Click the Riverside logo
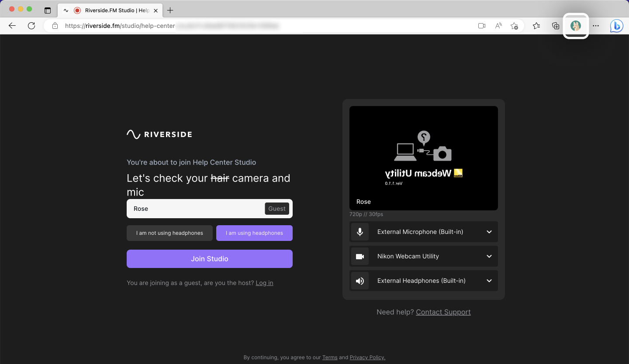 point(159,134)
